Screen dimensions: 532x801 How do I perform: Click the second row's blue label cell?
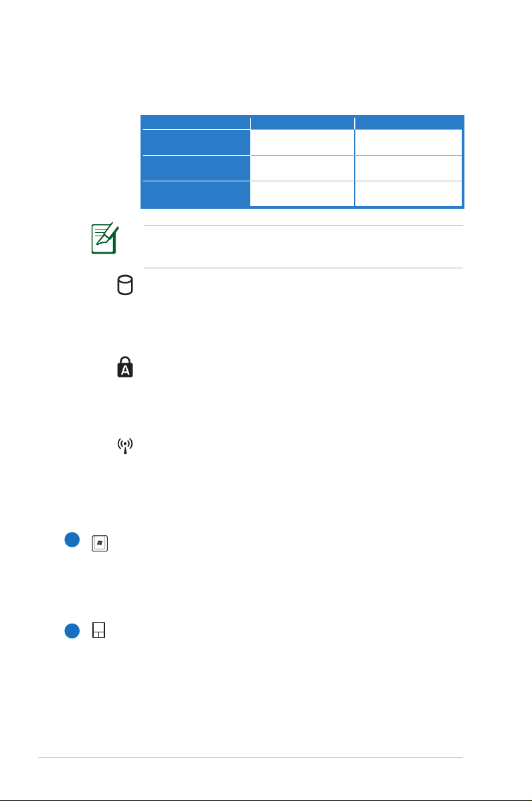tap(195, 168)
